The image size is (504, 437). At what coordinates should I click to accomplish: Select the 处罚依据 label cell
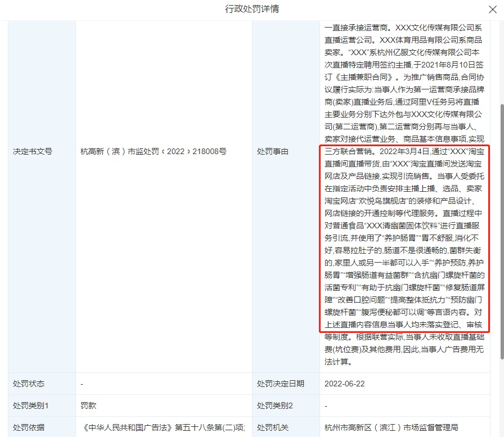29,427
